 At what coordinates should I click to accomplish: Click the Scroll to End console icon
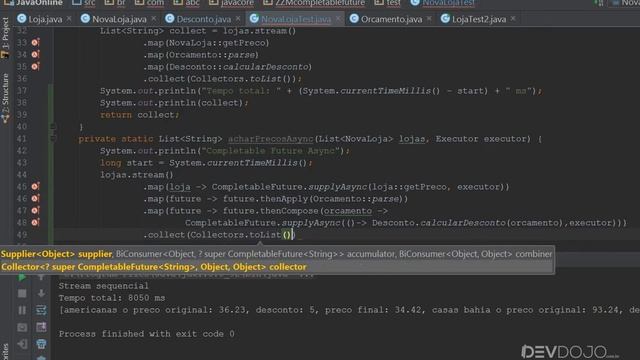tap(41, 327)
